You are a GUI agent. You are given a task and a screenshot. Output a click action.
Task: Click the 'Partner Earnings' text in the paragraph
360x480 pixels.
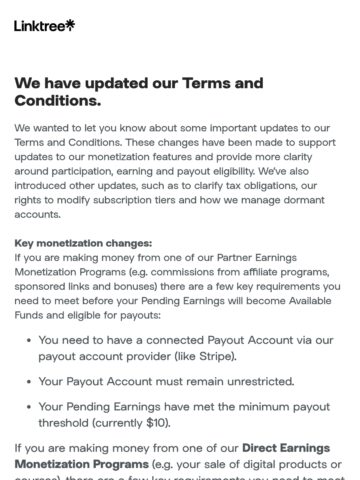[x=257, y=258]
